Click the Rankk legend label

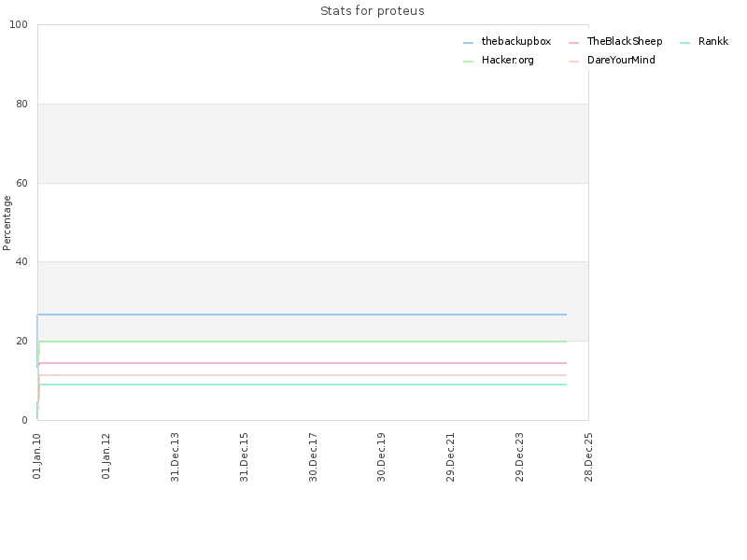[x=713, y=41]
